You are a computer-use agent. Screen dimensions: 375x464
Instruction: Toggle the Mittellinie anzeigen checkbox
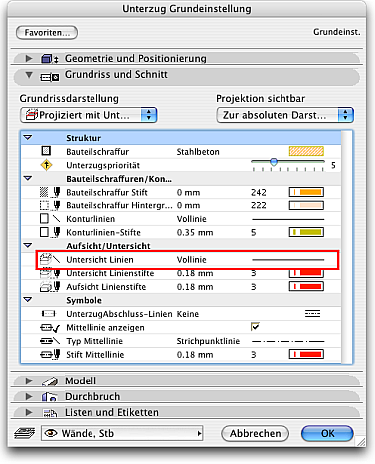coord(255,326)
